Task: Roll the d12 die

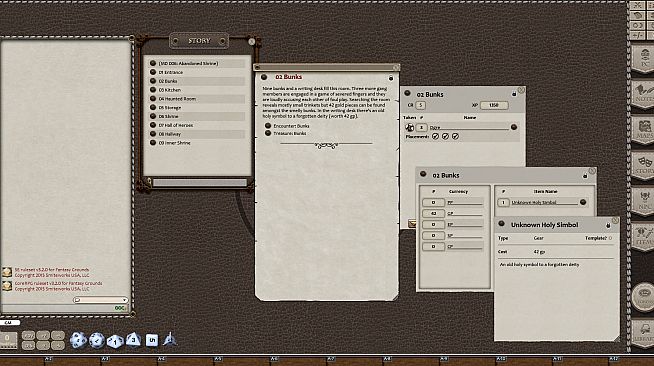Action: [97, 340]
